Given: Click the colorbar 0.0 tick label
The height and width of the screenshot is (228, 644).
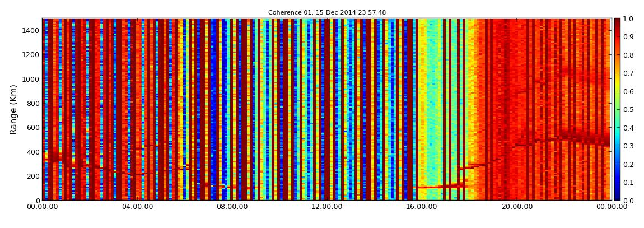Looking at the screenshot, I should [628, 200].
